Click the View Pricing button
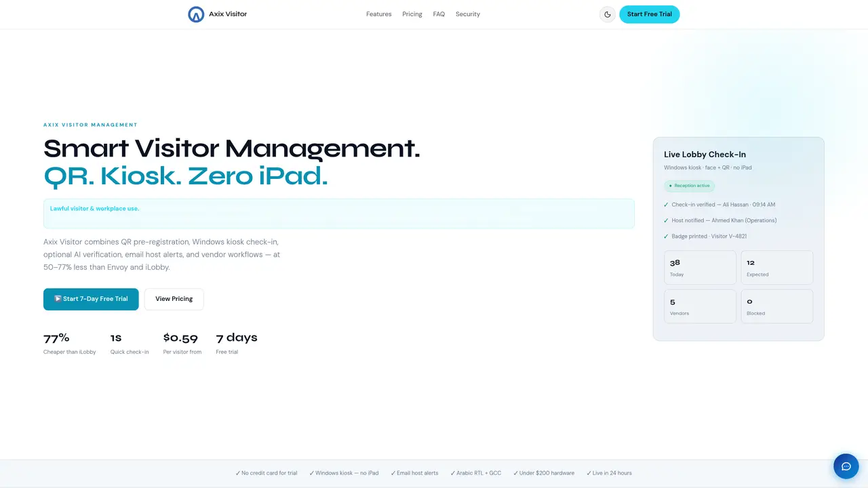 click(174, 299)
